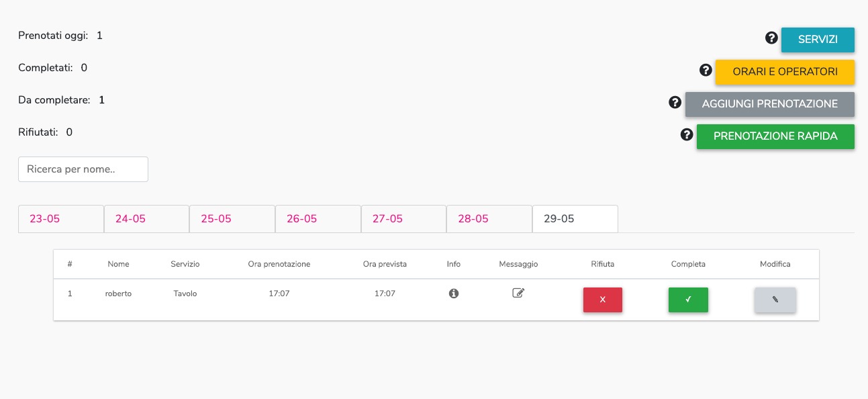868x399 pixels.
Task: Edit roberto's booking with pencil button
Action: pos(775,300)
